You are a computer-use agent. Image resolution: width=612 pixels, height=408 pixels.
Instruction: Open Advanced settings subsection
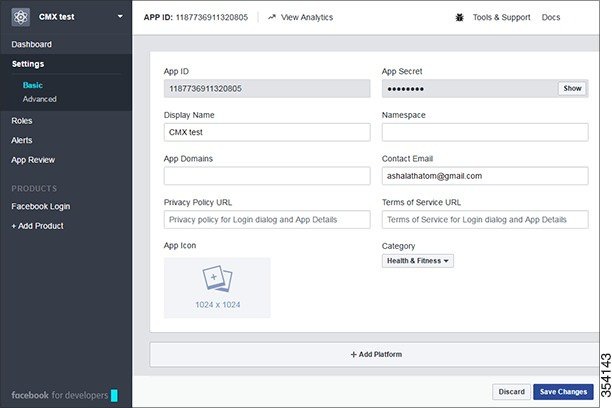point(39,99)
